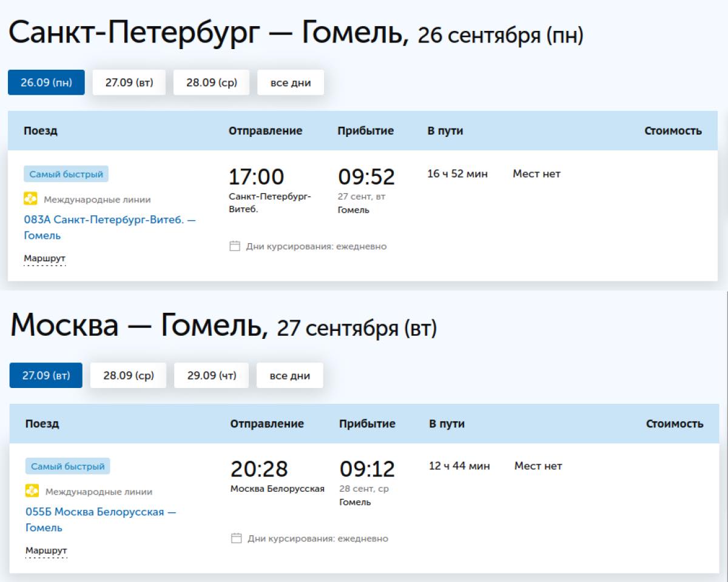Open the все дни tab for Москва — Гомель
The height and width of the screenshot is (582, 728).
coord(289,375)
